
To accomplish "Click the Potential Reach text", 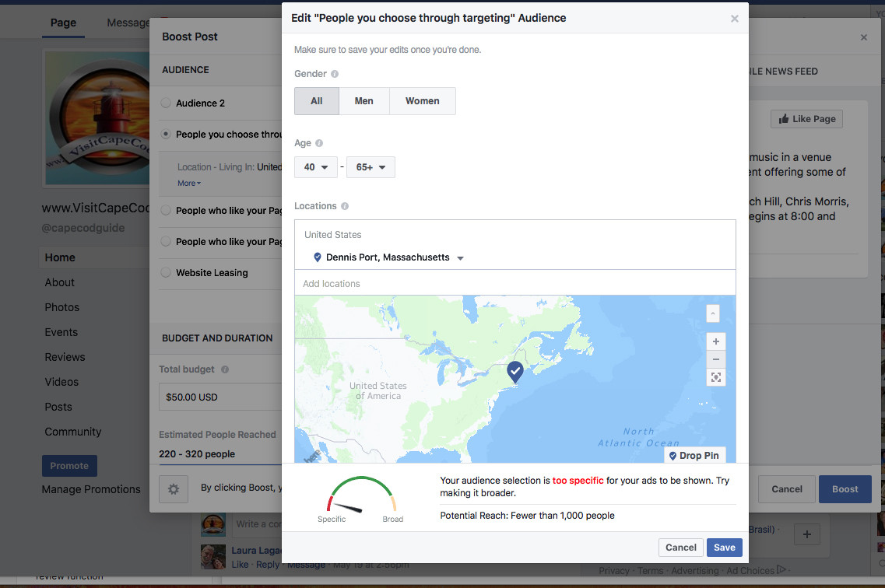I will click(x=527, y=515).
